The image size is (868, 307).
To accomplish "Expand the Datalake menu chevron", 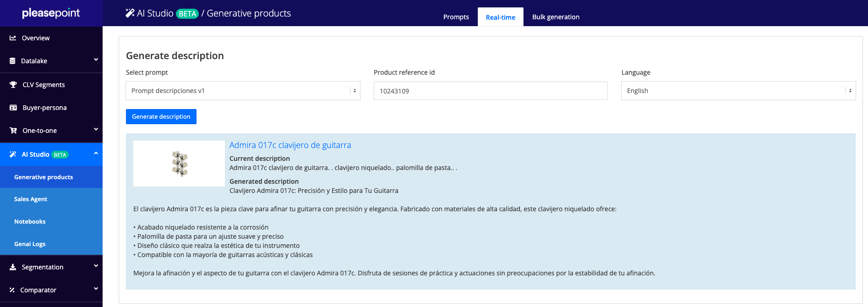I will [x=96, y=60].
